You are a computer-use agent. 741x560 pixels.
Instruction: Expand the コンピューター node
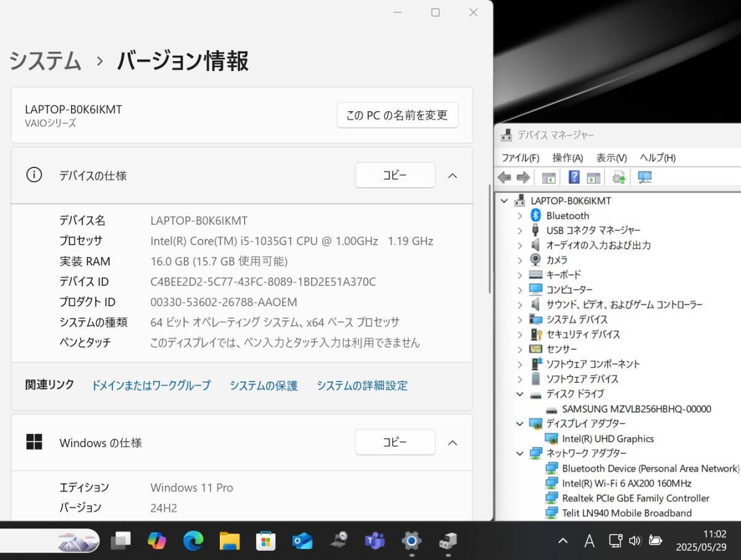[520, 290]
